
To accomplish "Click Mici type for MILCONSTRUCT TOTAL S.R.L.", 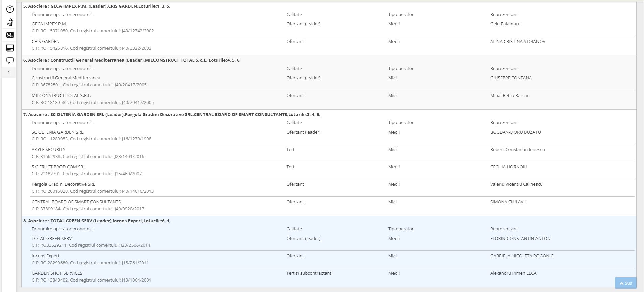I will [392, 95].
